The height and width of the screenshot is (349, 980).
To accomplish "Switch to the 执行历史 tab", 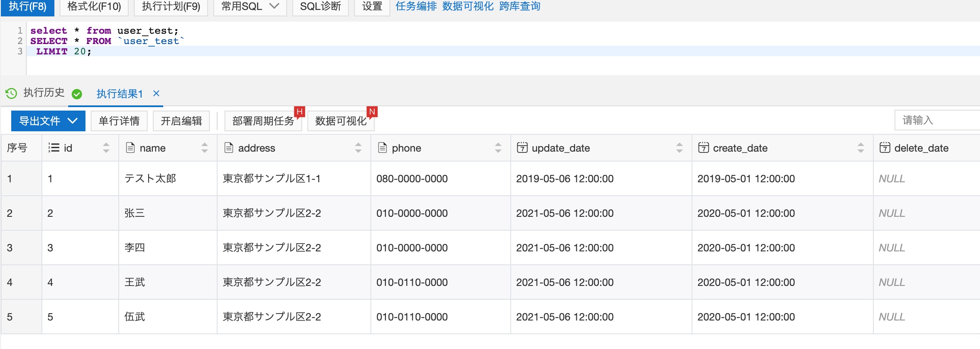I will click(44, 93).
